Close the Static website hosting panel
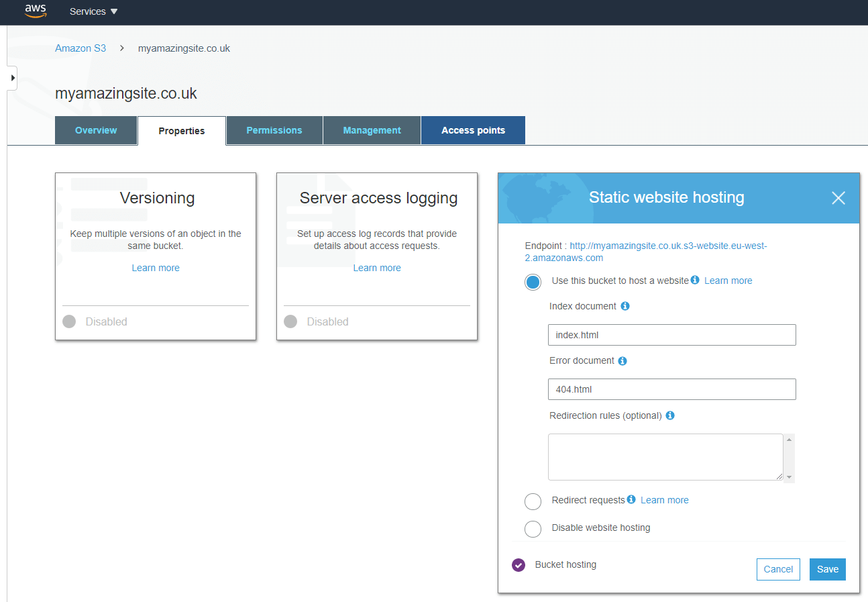The image size is (868, 602). 838,198
